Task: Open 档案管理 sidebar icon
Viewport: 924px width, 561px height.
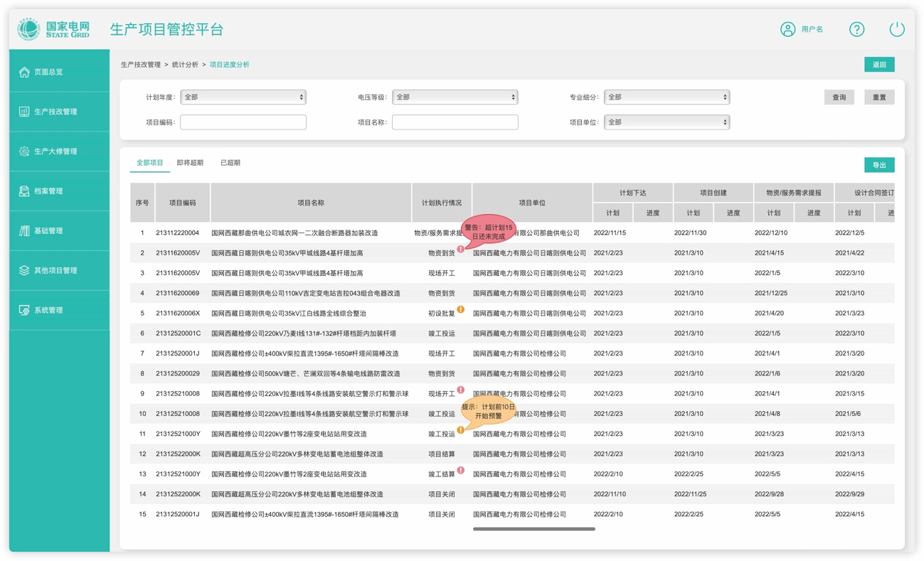Action: 24,191
